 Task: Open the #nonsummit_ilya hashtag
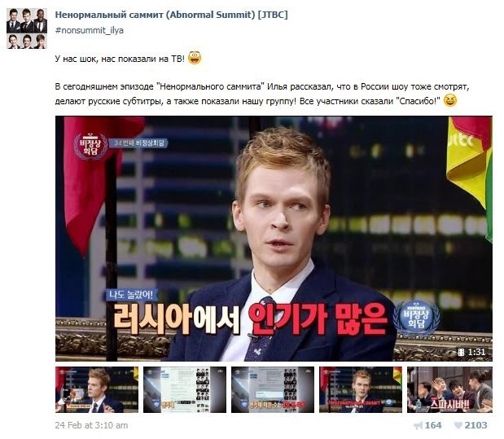(x=90, y=31)
